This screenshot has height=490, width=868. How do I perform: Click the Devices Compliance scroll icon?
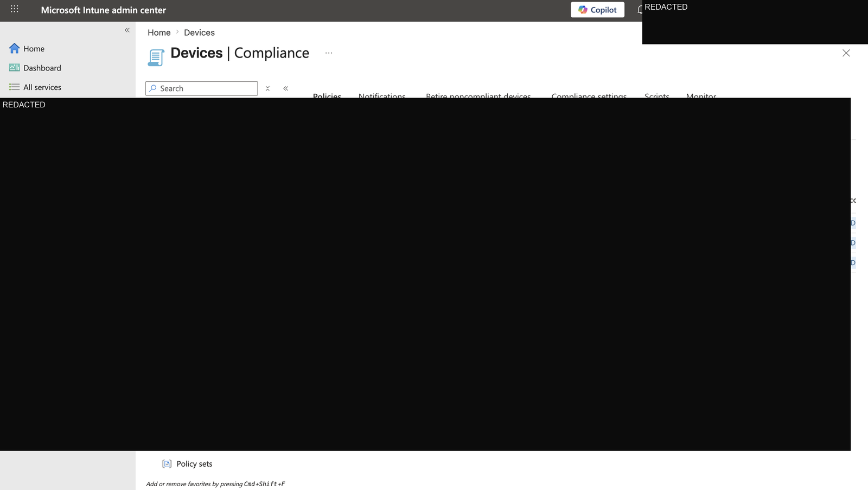tap(156, 57)
